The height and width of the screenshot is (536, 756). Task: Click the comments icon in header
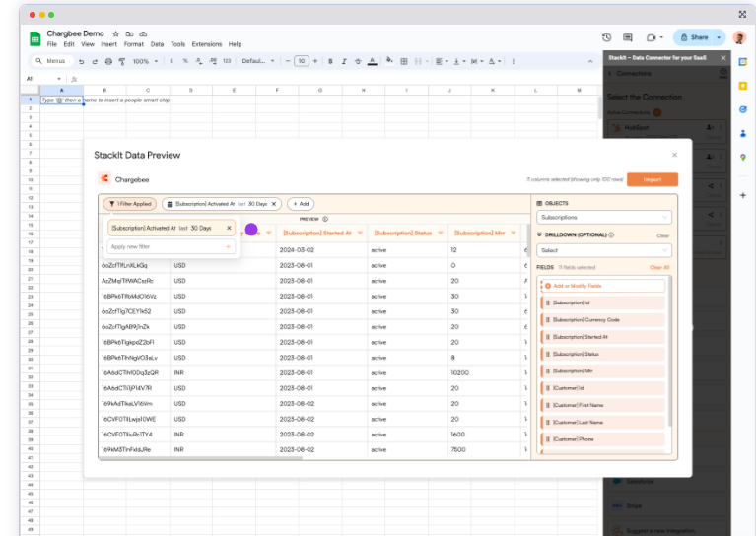pos(628,37)
